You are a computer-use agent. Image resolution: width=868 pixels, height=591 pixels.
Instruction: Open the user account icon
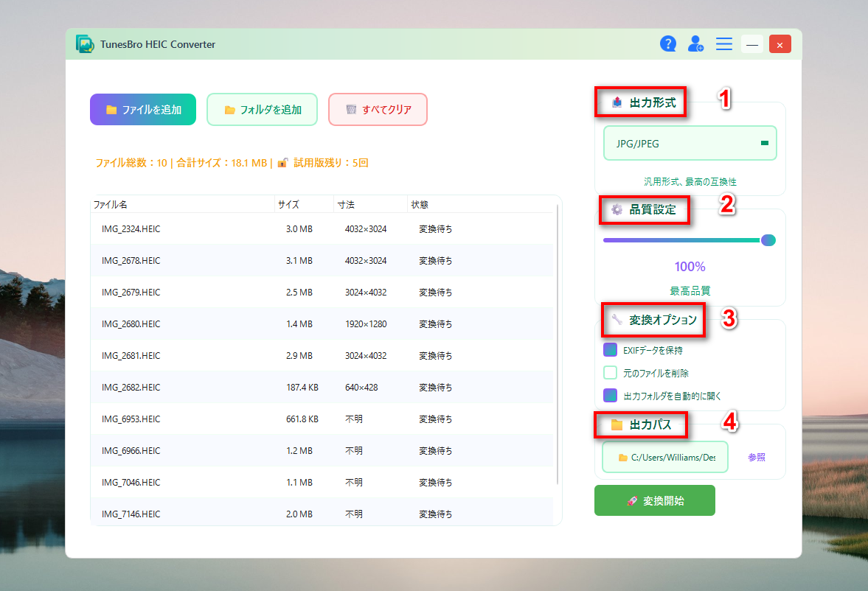click(695, 44)
